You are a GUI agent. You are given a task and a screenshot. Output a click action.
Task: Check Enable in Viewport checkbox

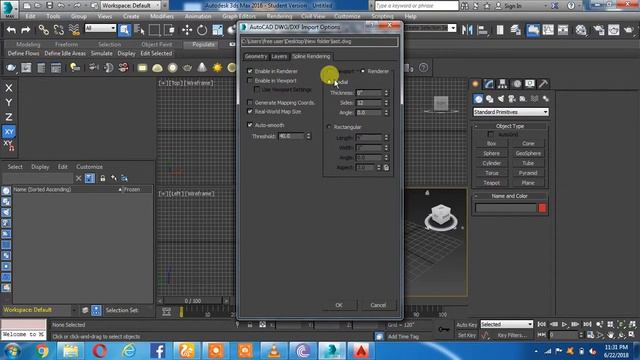tap(250, 80)
